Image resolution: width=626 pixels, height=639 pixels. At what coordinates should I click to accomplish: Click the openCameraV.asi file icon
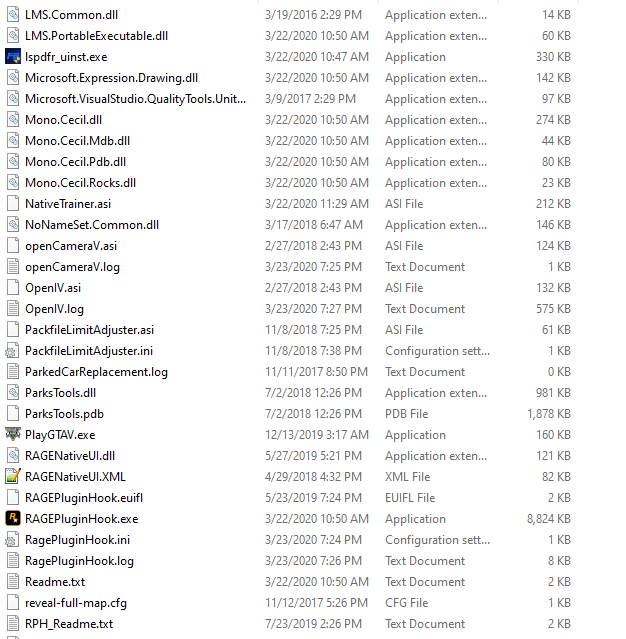click(13, 246)
